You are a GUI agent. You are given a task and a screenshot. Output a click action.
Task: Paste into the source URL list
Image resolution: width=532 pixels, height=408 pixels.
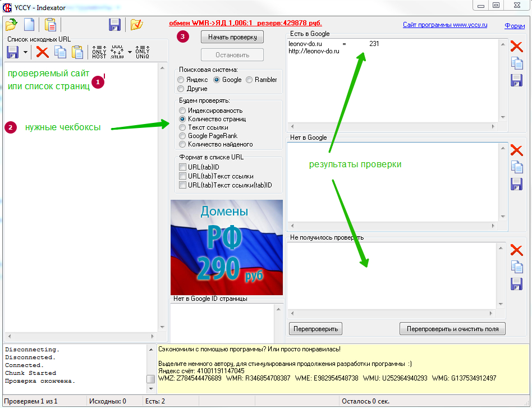77,52
